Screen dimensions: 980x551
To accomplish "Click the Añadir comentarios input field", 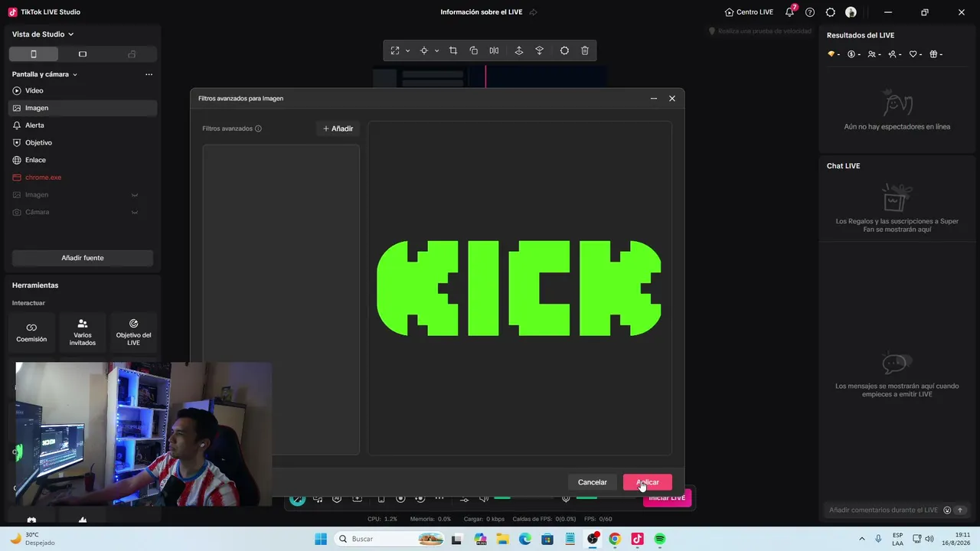I will (x=884, y=510).
